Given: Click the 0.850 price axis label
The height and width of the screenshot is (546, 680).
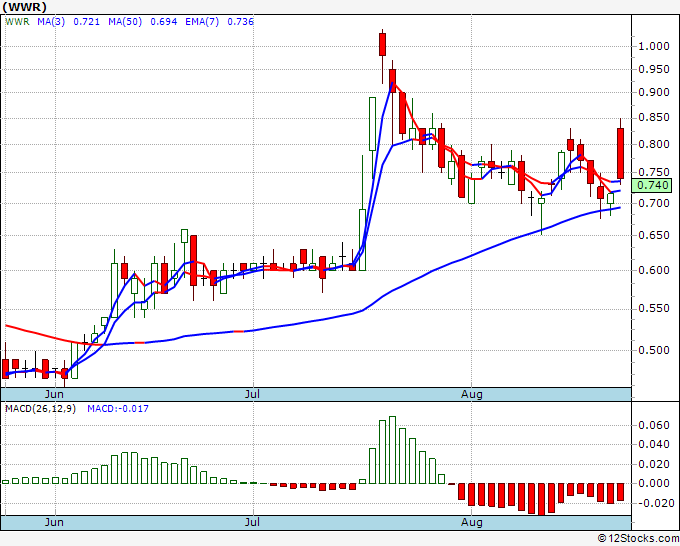Looking at the screenshot, I should (x=653, y=118).
